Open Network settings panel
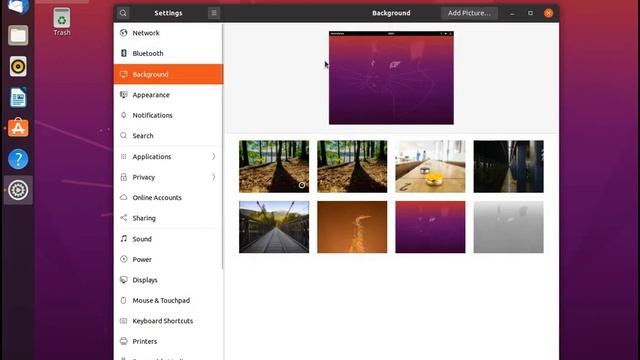The width and height of the screenshot is (640, 360). (168, 33)
